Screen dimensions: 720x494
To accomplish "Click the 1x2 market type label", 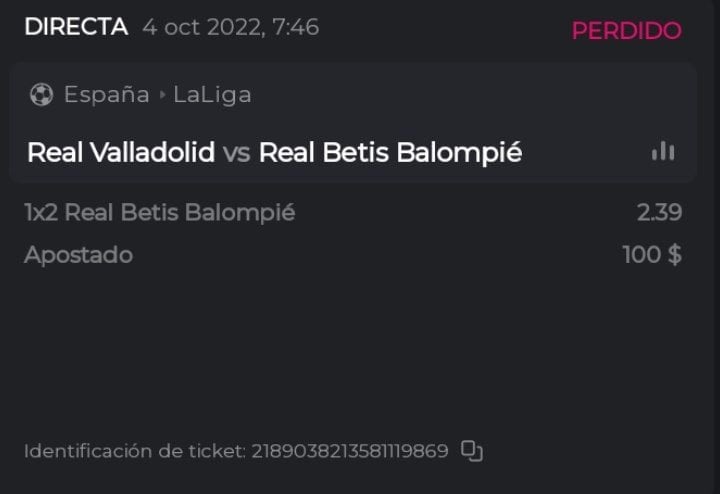I will click(x=40, y=212).
